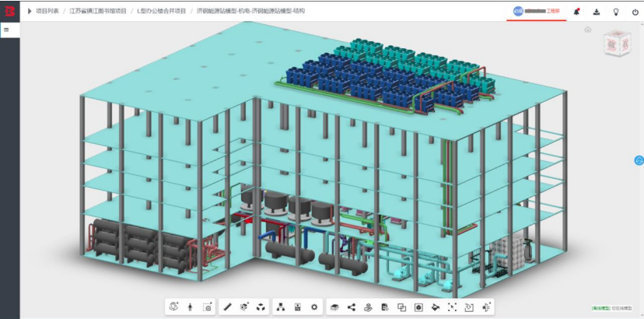Open the viewer settings gear
This screenshot has height=319, width=644.
coord(314,307)
